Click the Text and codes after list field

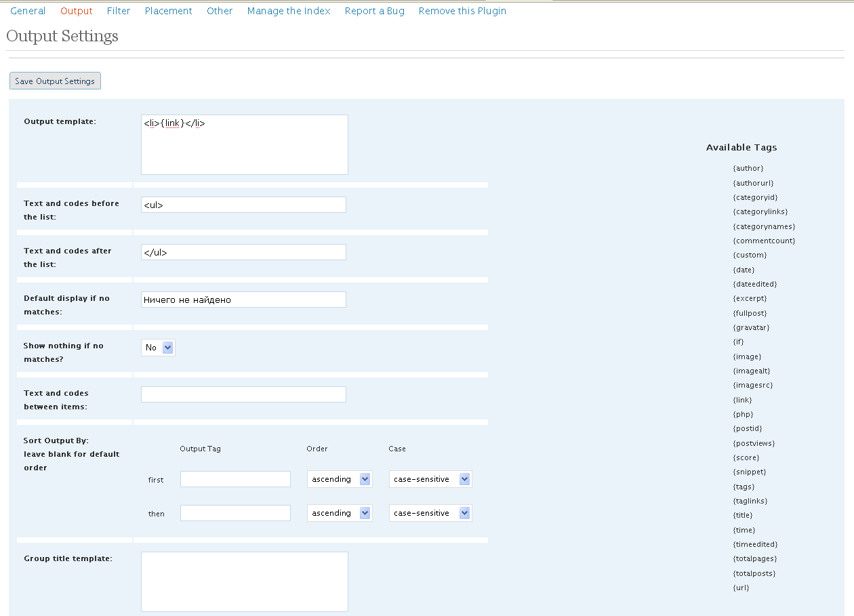point(243,252)
